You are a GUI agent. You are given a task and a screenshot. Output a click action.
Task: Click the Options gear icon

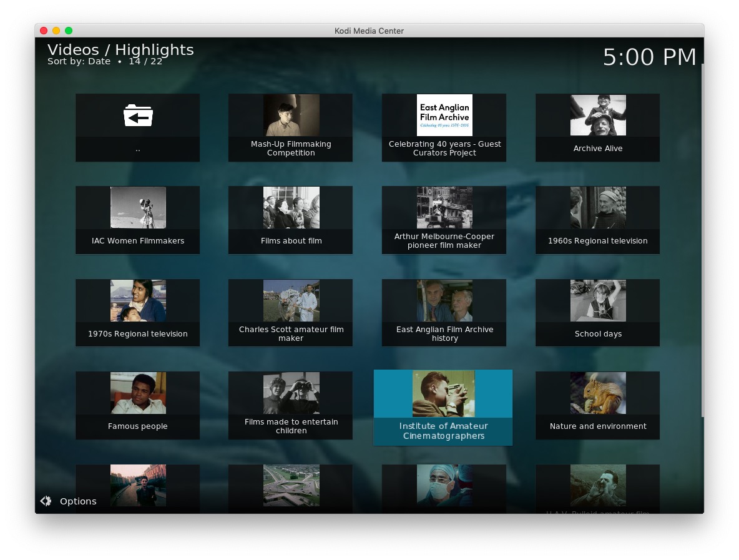click(x=46, y=501)
